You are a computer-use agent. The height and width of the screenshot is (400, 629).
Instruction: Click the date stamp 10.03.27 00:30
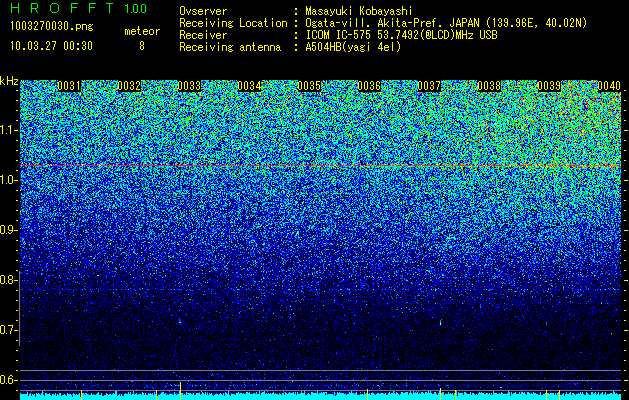(51, 46)
